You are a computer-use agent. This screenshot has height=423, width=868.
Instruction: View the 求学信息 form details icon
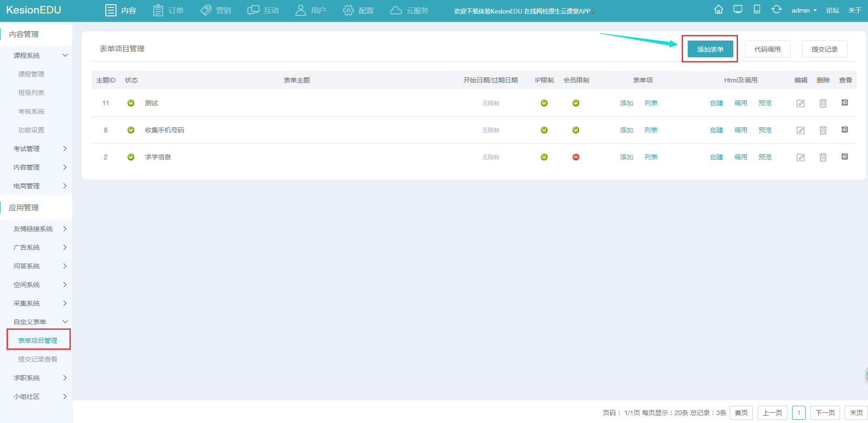pos(844,157)
